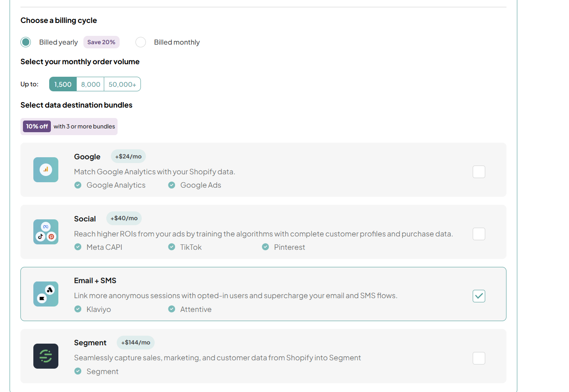Image resolution: width=569 pixels, height=392 pixels.
Task: Click the 'Reach higher ROIs' Social description
Action: pyautogui.click(x=263, y=234)
